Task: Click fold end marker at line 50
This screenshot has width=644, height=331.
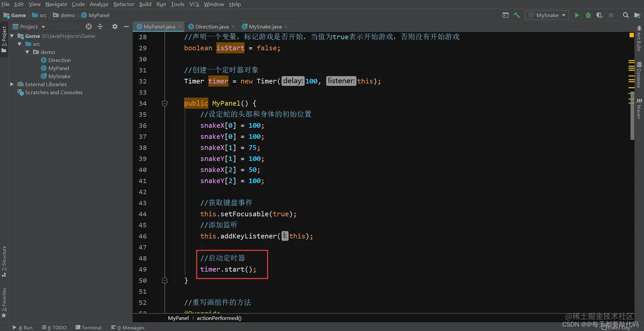Action: point(165,280)
